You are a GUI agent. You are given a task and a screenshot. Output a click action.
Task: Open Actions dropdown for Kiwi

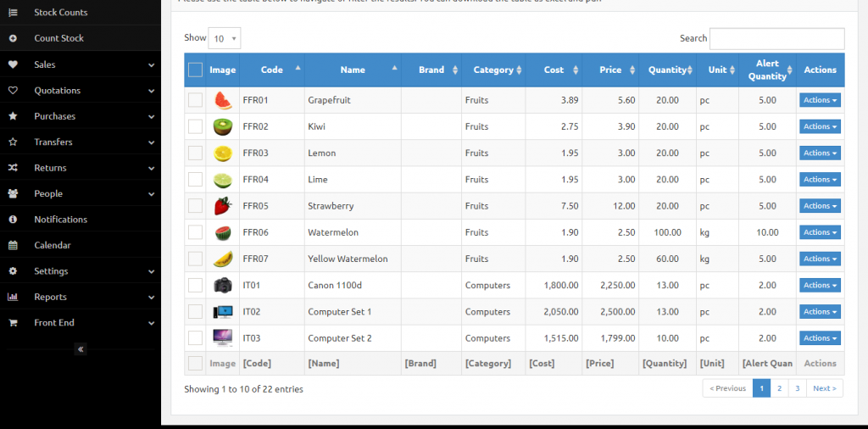pos(820,127)
